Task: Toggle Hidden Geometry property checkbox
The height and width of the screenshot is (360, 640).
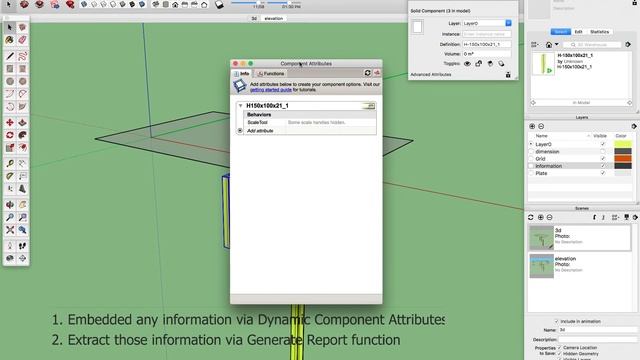Action: [560, 353]
